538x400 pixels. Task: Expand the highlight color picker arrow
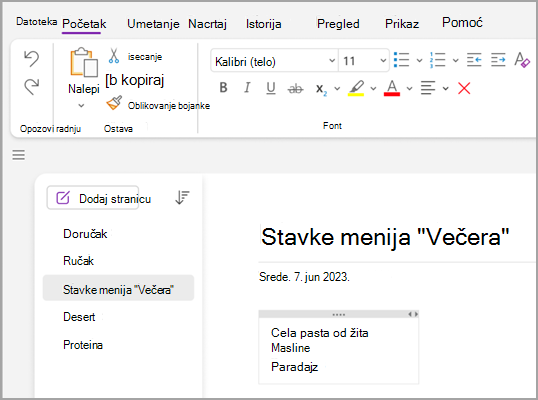point(373,89)
